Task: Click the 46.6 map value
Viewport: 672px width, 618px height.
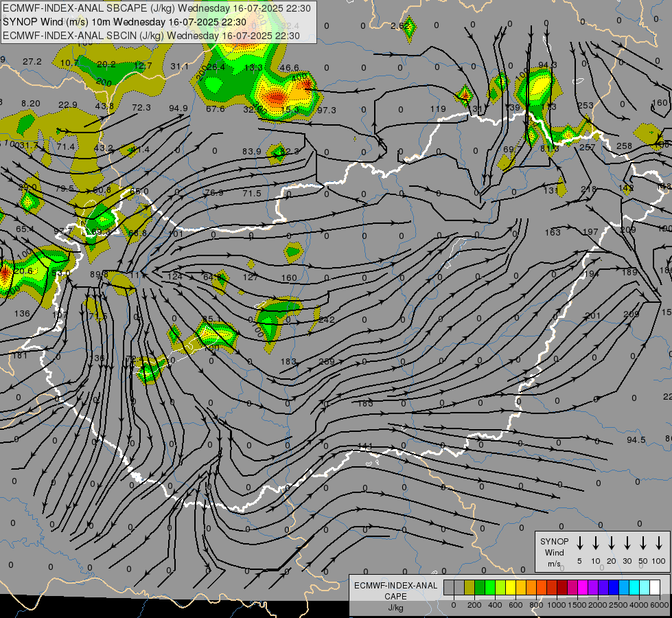Action: click(289, 67)
